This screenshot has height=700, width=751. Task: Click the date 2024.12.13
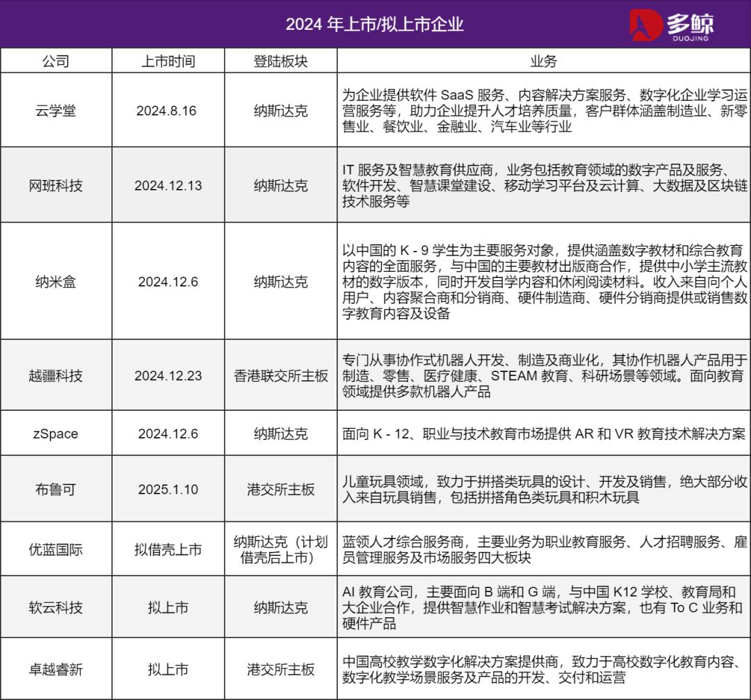pyautogui.click(x=168, y=186)
